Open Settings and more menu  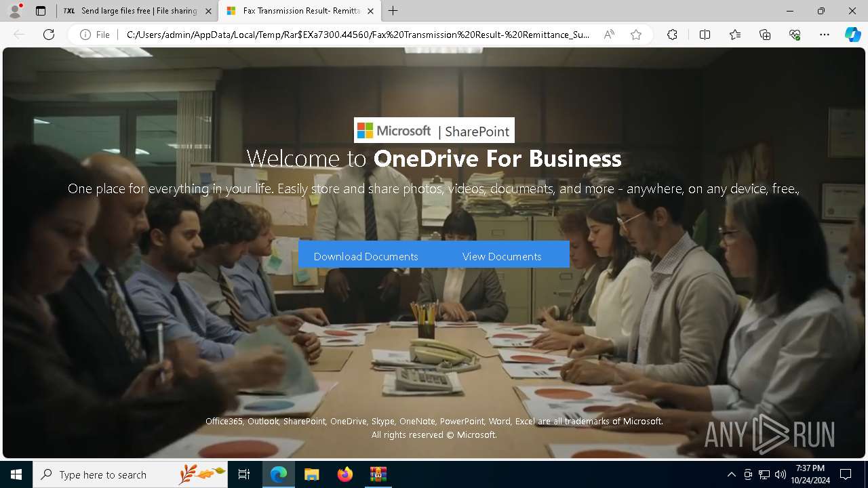coord(825,35)
